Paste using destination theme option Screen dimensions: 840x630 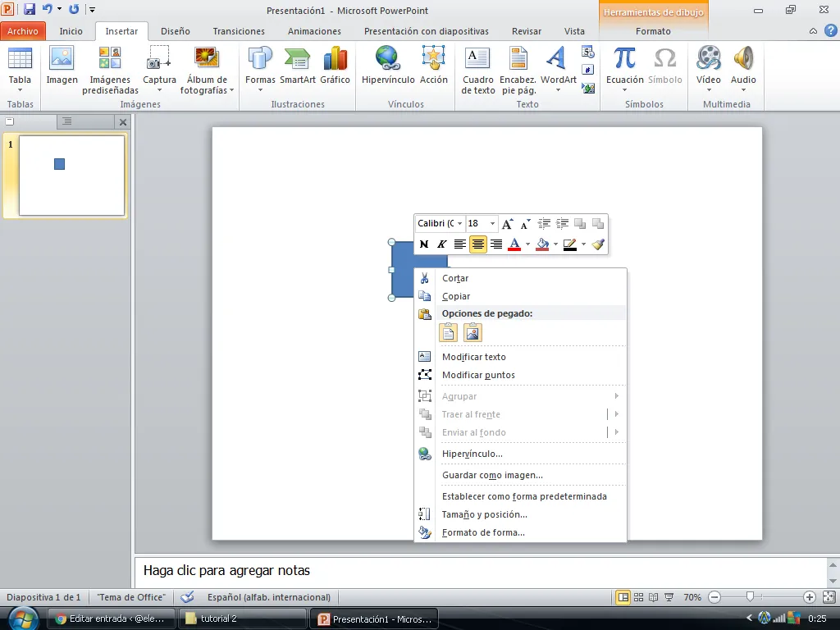pyautogui.click(x=449, y=333)
